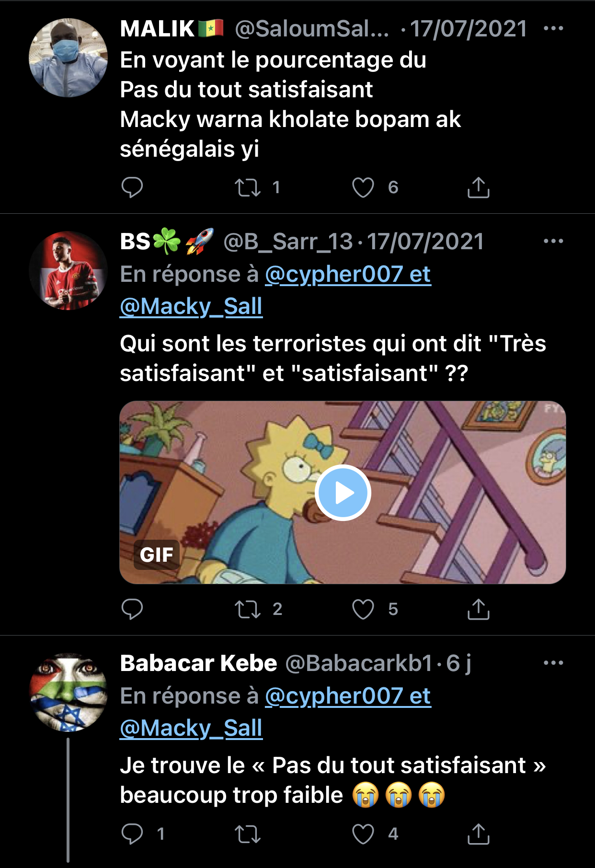Viewport: 595px width, 868px height.
Task: Like MALIK's tweet with 6 likes
Action: 363,187
